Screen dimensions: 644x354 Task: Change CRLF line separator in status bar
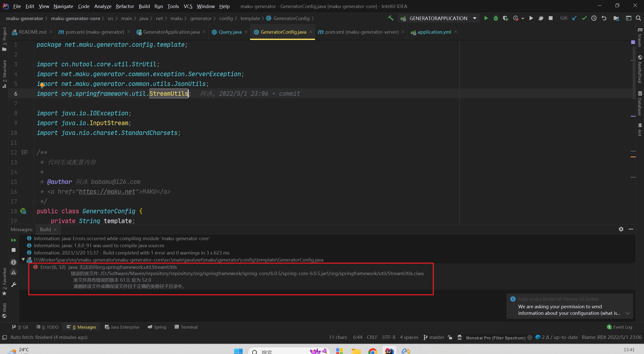(372, 337)
